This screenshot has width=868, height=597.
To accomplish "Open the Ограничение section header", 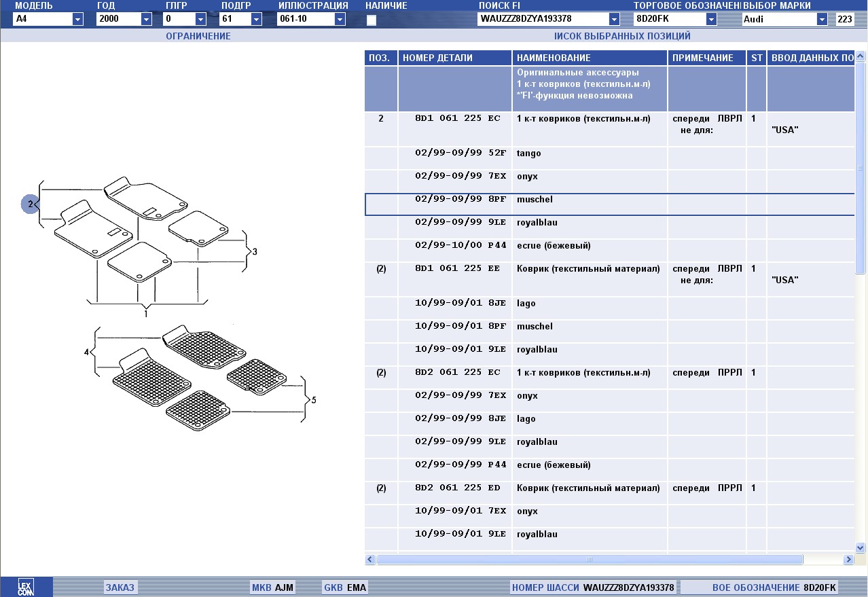I will point(198,36).
